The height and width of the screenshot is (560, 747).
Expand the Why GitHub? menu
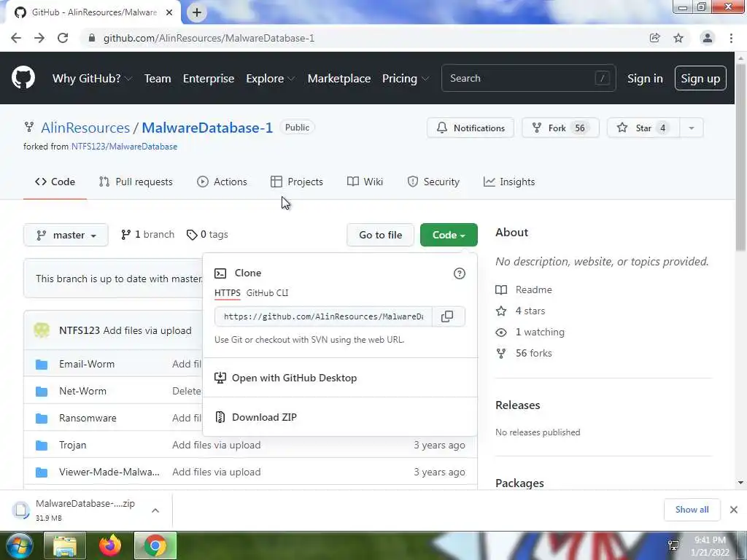tap(92, 79)
